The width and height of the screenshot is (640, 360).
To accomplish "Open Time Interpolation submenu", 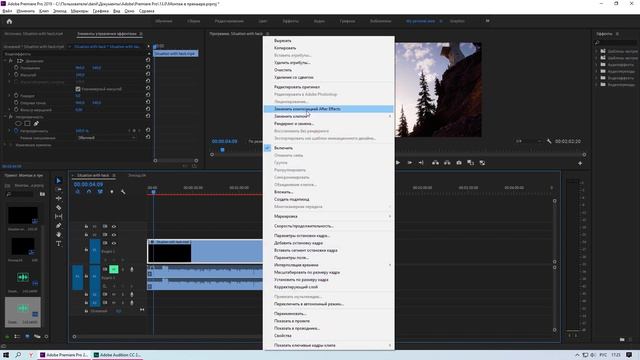I will click(329, 265).
